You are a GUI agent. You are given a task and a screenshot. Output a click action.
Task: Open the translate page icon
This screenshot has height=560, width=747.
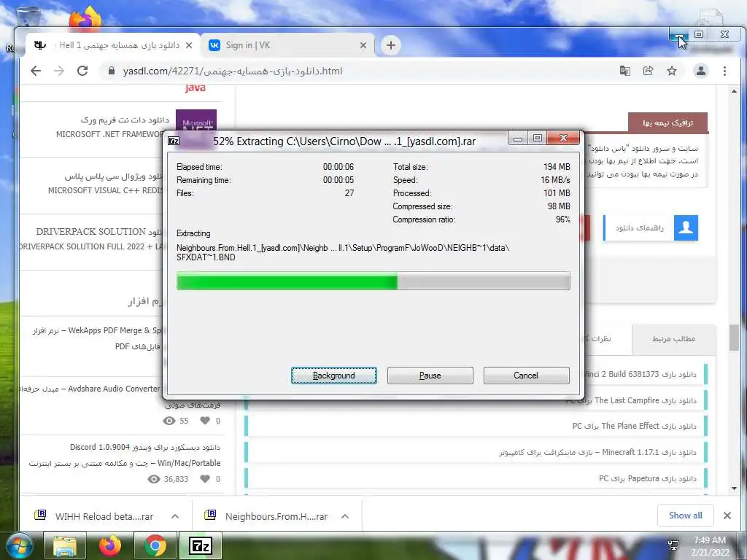(624, 71)
